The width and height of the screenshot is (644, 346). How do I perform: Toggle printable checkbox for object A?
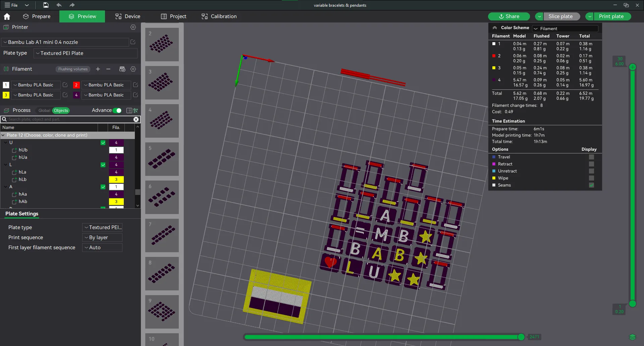click(x=103, y=187)
